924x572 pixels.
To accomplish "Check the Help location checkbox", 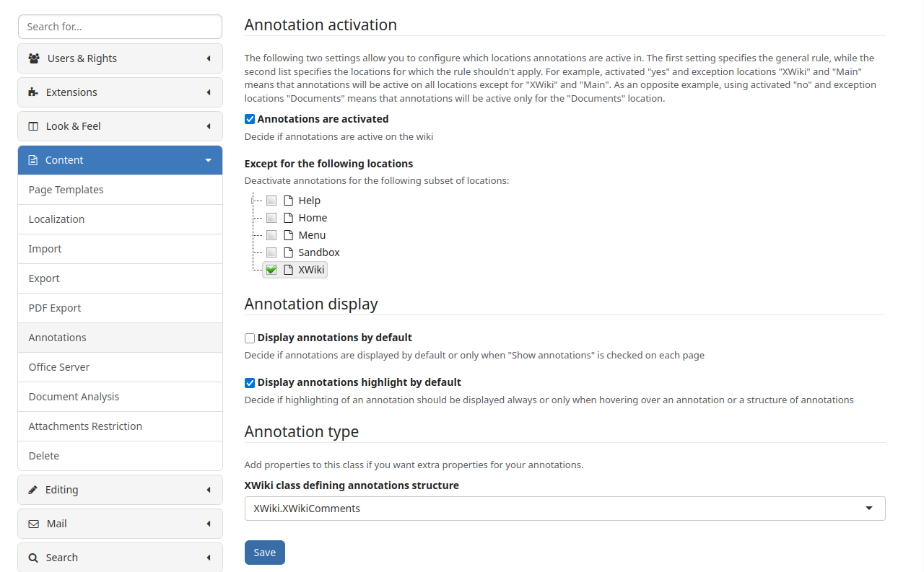I will (x=271, y=201).
